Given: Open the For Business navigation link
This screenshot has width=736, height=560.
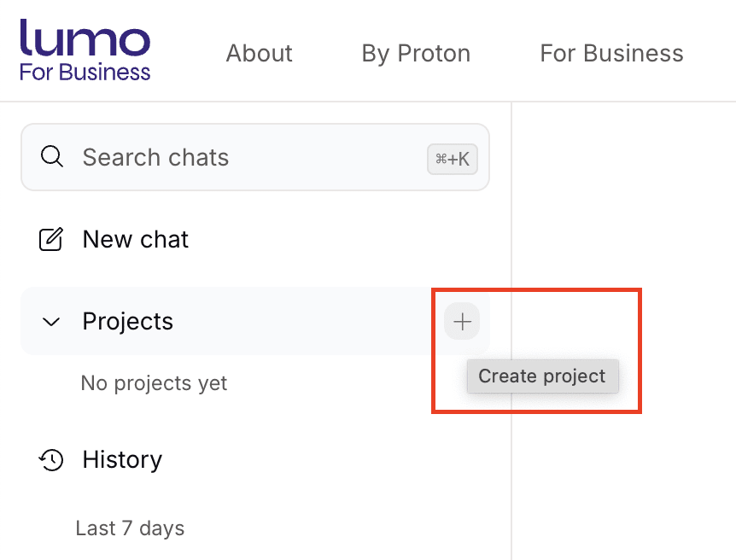Looking at the screenshot, I should (611, 54).
